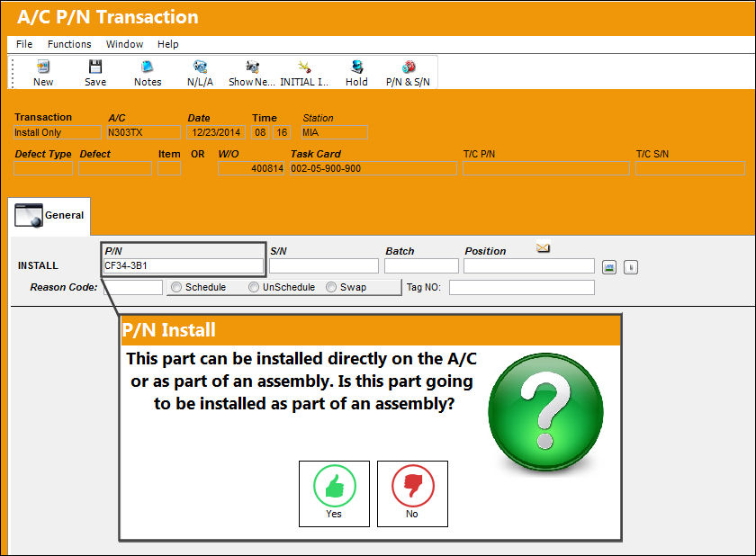
Task: Click the Time hour field showing 08
Action: (x=260, y=132)
